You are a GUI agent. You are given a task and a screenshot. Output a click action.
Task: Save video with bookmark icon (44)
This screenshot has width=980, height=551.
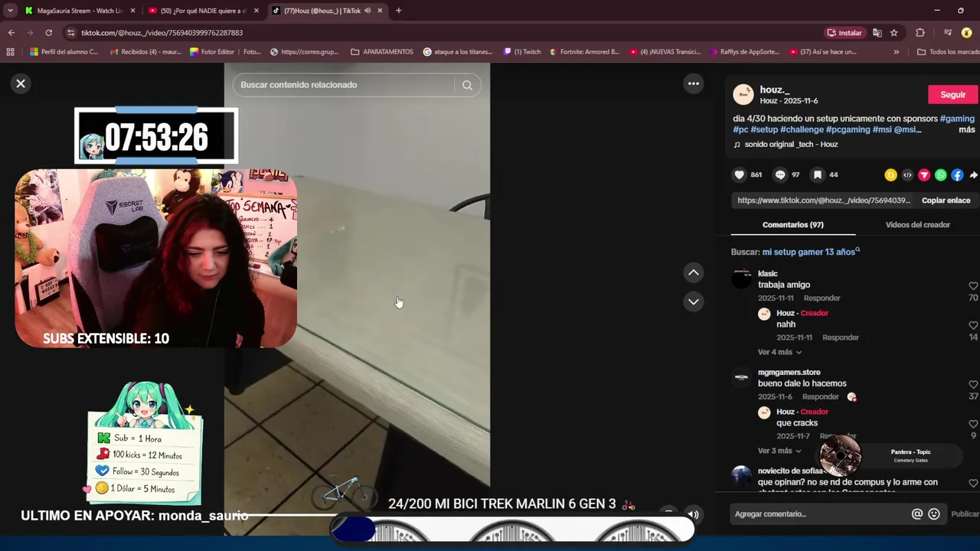[x=818, y=174]
